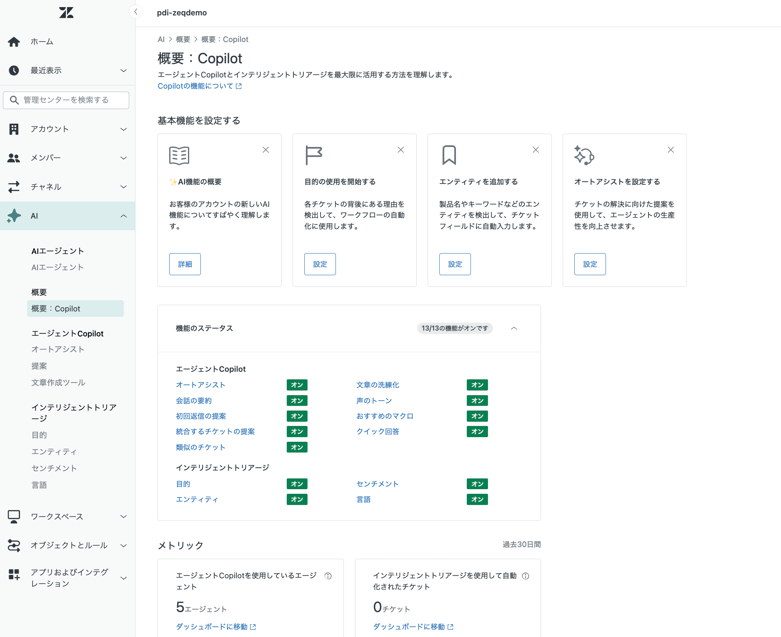Click 設定 button on 目的 card
The width and height of the screenshot is (781, 637).
[320, 264]
